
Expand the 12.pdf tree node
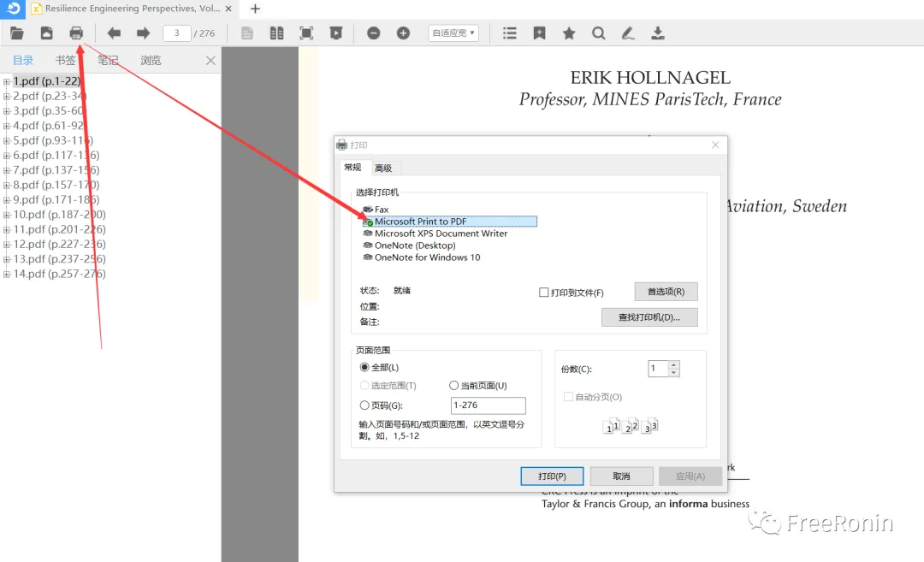[7, 244]
